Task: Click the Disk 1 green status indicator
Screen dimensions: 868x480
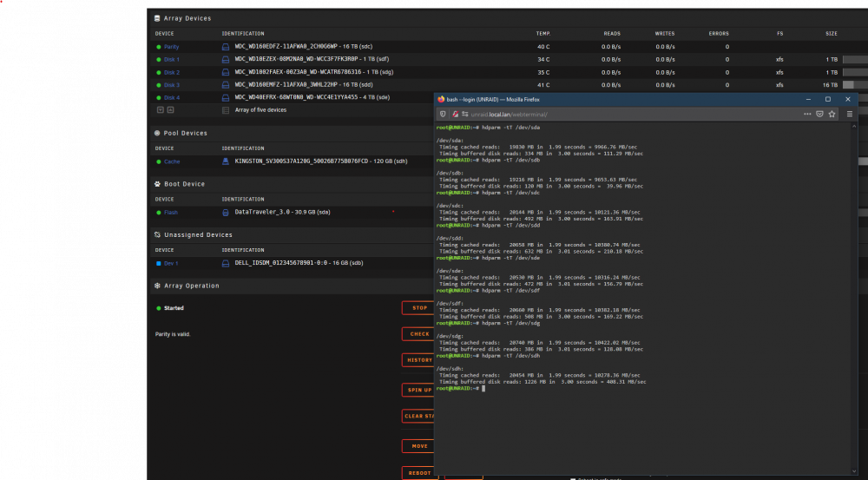Action: pos(159,59)
